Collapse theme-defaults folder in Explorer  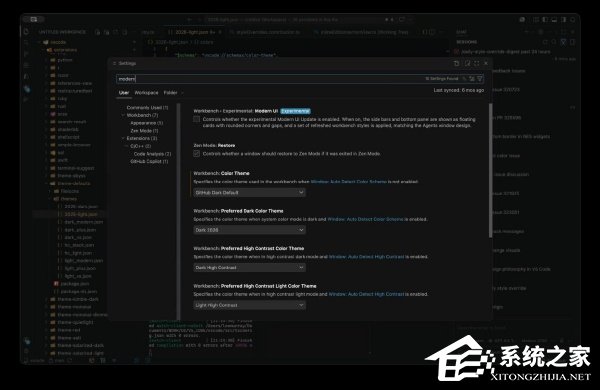point(47,183)
